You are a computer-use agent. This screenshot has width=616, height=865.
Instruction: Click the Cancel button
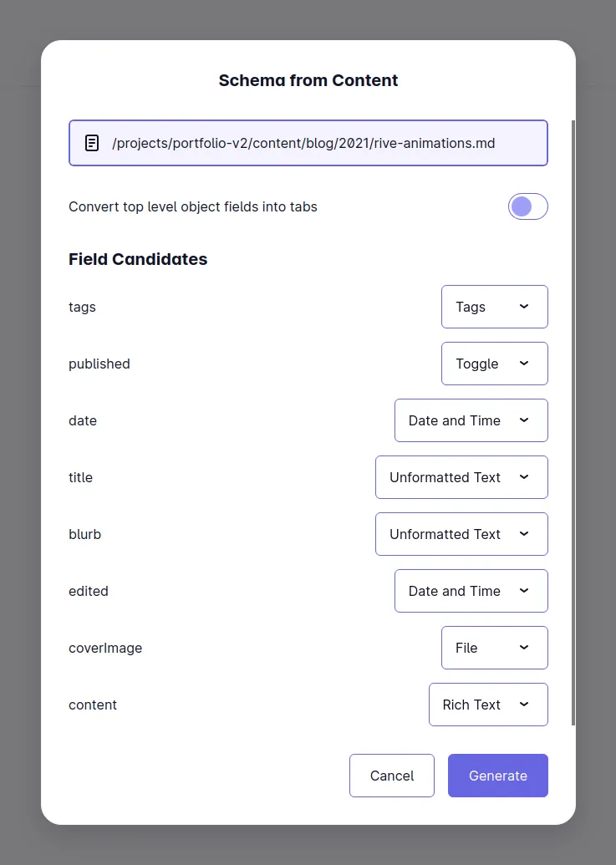(391, 776)
